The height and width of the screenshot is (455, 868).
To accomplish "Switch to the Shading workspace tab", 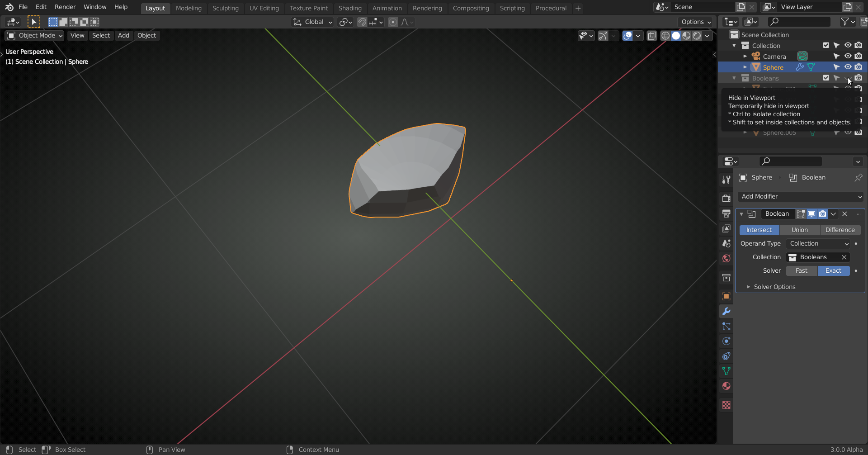I will [x=350, y=8].
